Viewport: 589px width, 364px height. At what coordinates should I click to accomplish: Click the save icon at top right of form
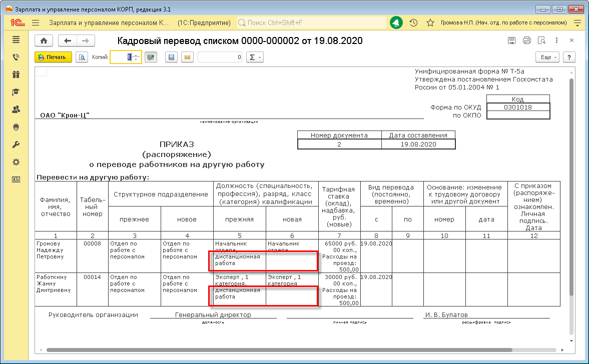click(x=511, y=40)
